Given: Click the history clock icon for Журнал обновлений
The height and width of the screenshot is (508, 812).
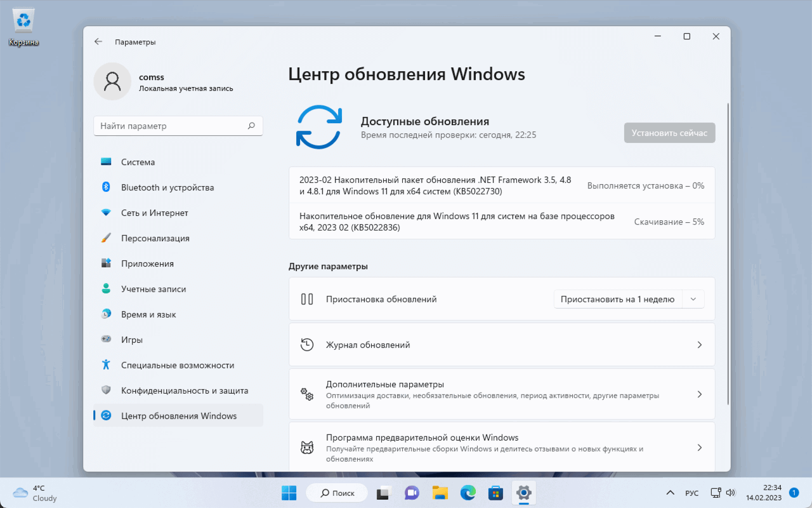Looking at the screenshot, I should tap(307, 345).
